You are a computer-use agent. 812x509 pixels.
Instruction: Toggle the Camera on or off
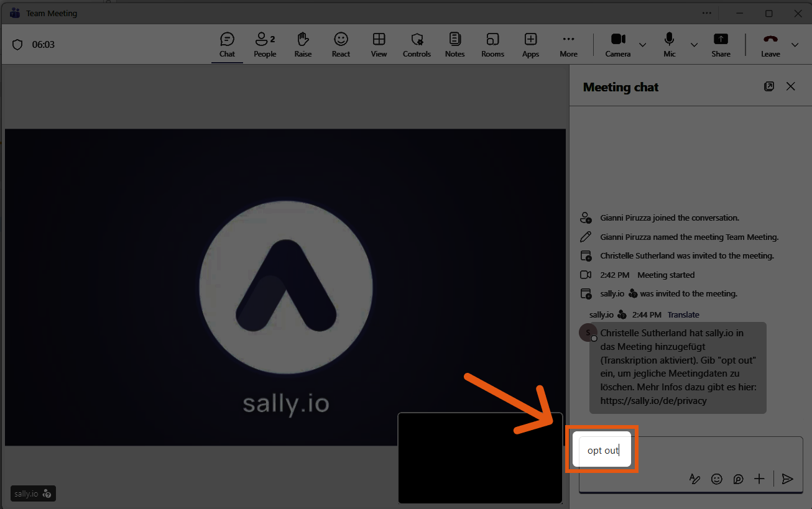[618, 45]
